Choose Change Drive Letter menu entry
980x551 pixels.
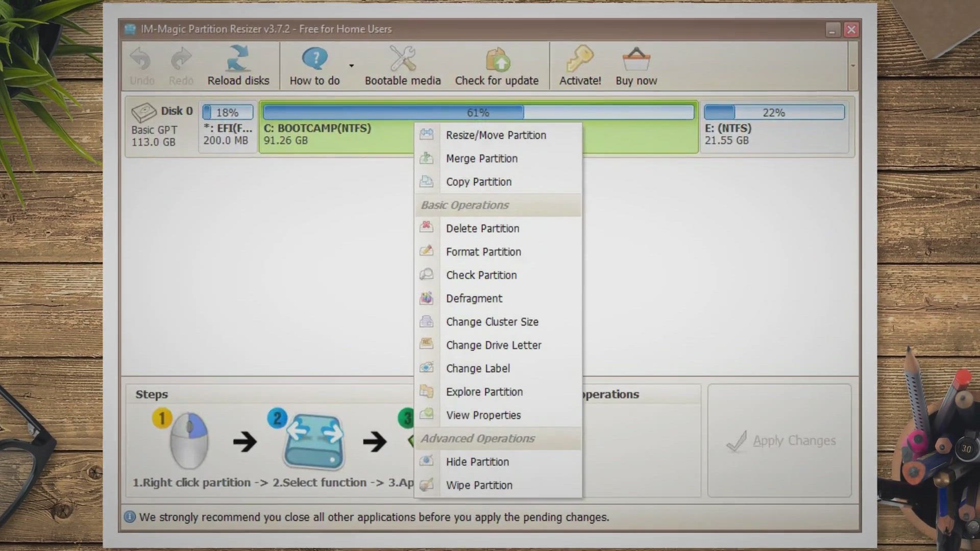498,345
